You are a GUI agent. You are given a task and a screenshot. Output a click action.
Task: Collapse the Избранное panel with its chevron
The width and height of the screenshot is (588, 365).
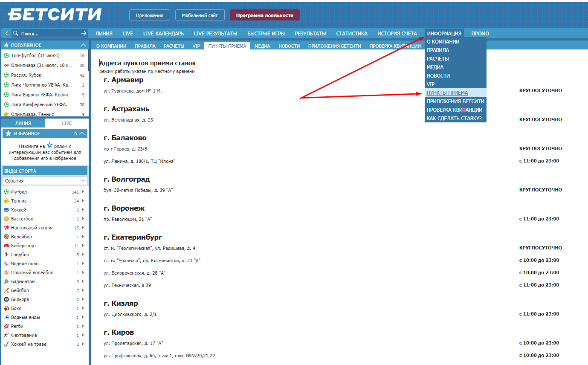tap(82, 133)
